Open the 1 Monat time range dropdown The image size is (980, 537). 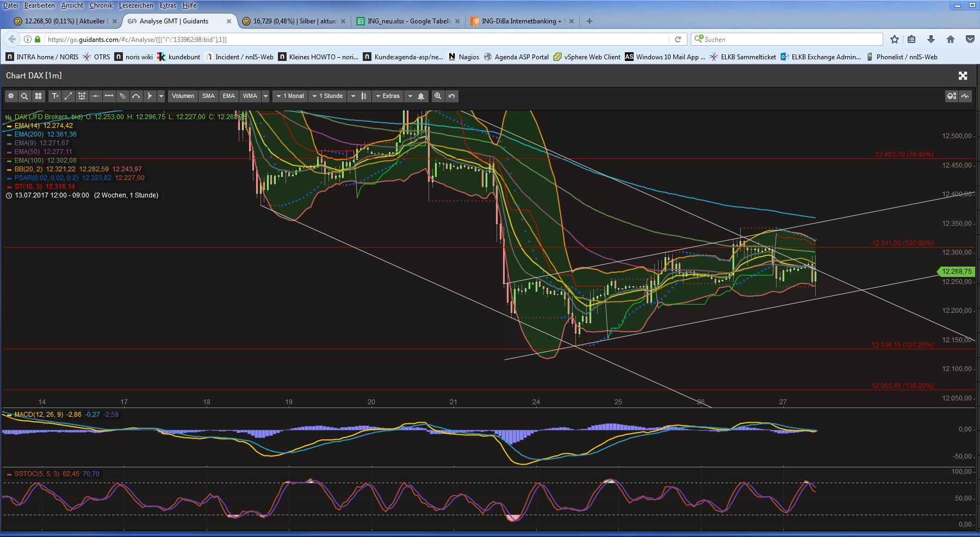290,96
